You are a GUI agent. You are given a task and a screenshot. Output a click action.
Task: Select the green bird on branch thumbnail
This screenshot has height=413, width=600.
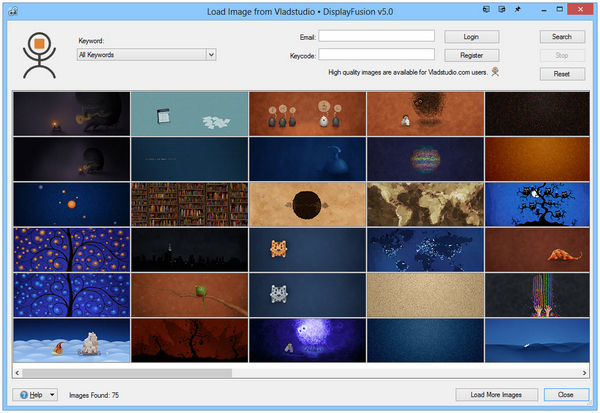coord(189,295)
